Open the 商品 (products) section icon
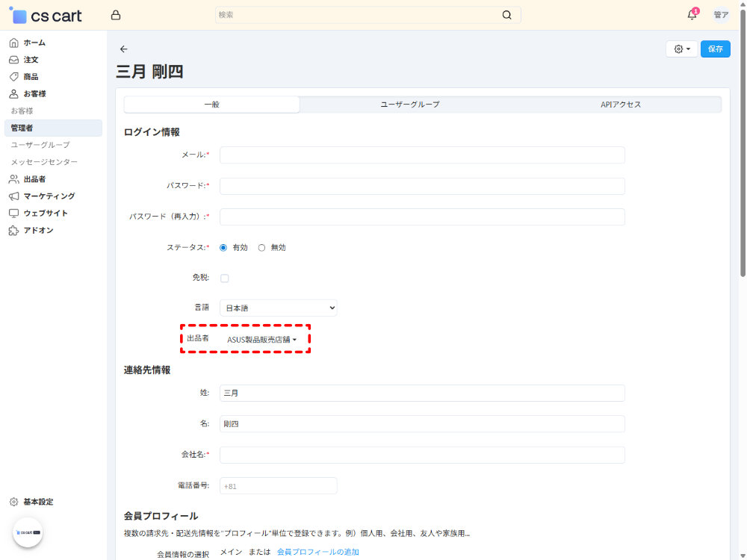The width and height of the screenshot is (747, 560). click(x=13, y=77)
